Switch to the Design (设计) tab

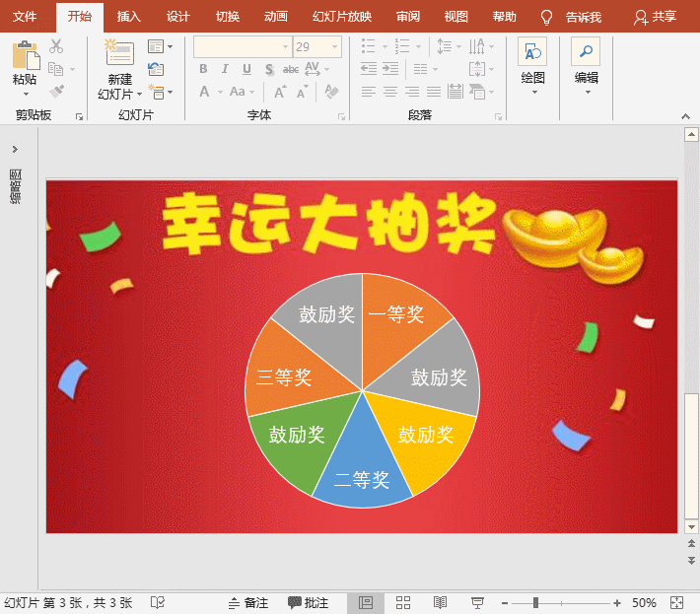coord(178,17)
